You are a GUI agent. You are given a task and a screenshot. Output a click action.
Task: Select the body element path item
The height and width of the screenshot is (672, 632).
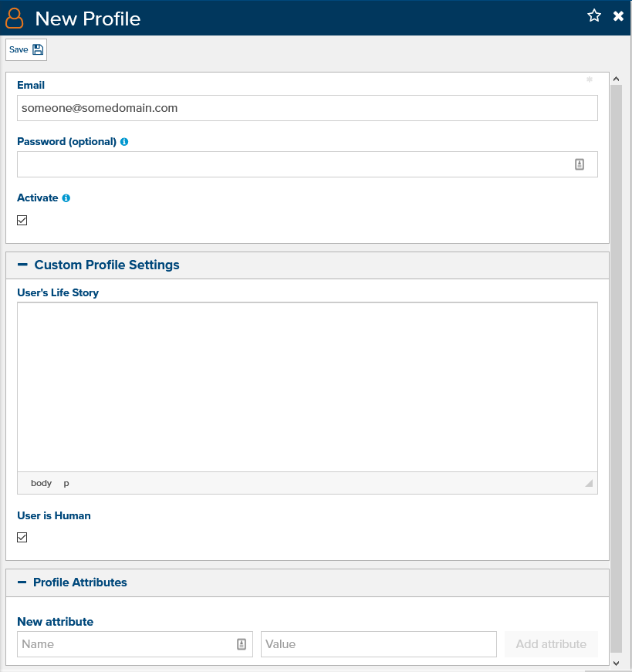point(41,483)
